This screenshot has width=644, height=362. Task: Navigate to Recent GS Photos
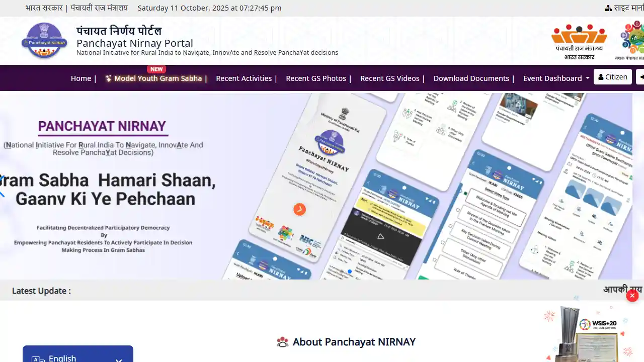(316, 78)
